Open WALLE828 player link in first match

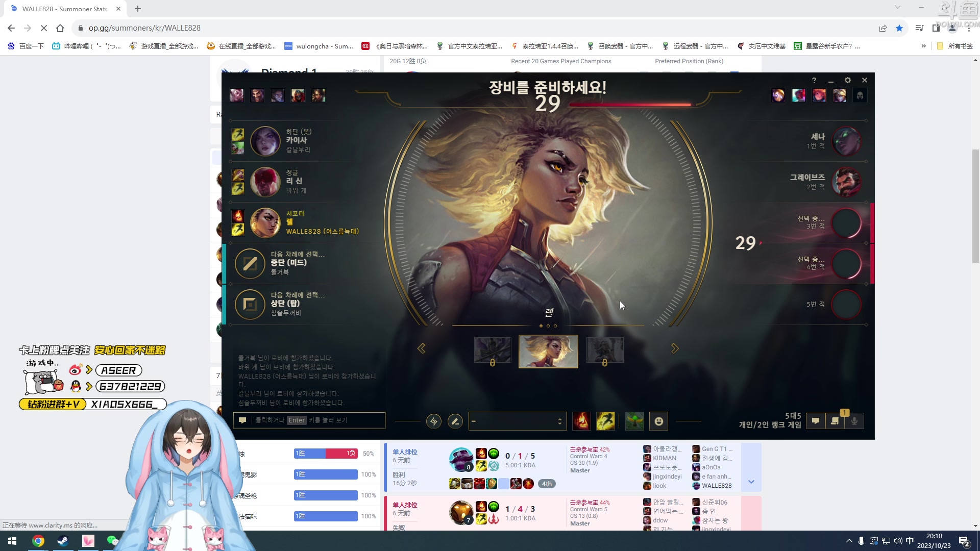point(717,486)
